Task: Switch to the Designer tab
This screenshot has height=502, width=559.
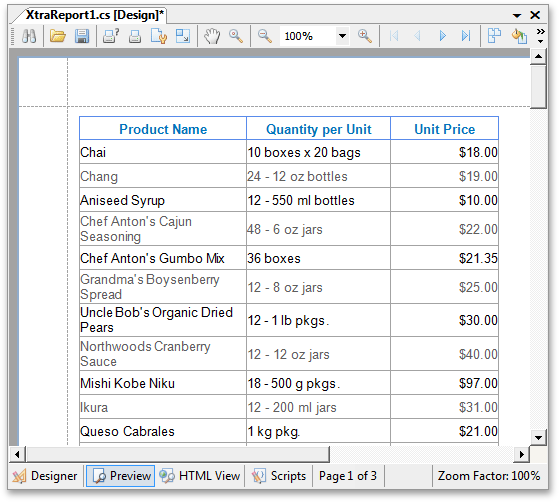Action: click(x=45, y=476)
